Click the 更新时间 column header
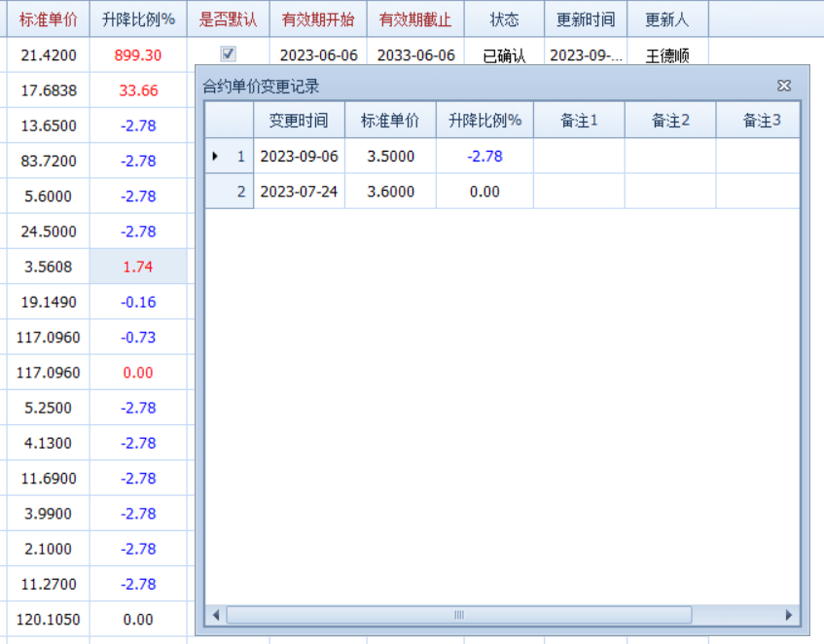The height and width of the screenshot is (644, 824). point(586,19)
